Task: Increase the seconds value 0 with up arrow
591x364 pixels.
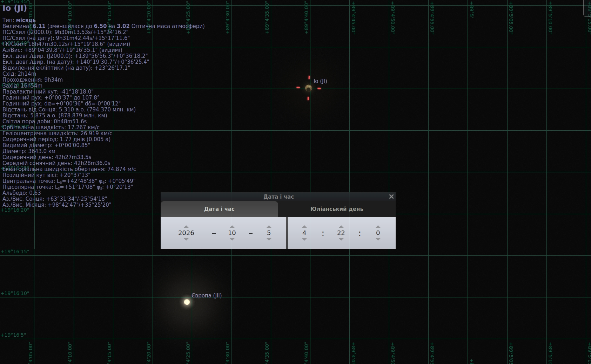Action: 378,227
